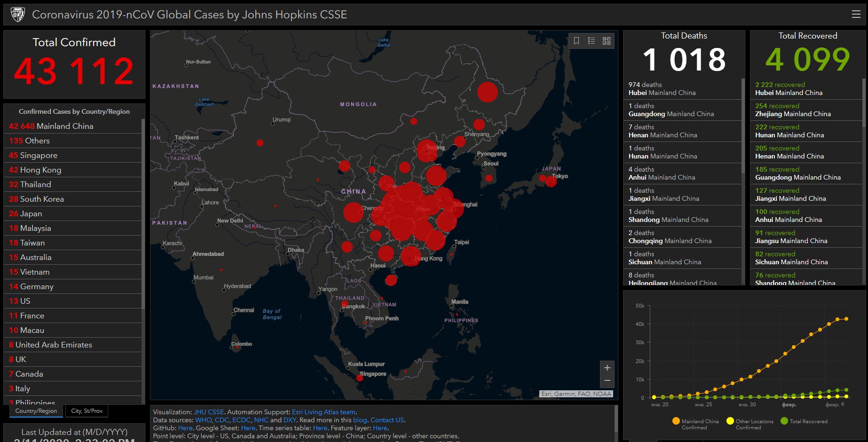Click 91 recovered Jiangsu entry

coord(806,237)
